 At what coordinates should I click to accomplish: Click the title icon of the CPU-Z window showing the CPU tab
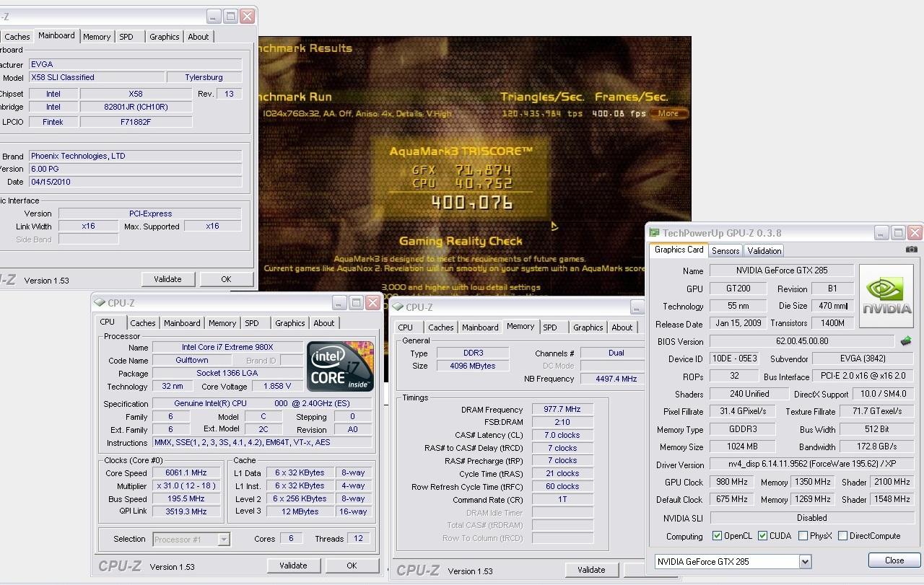pos(100,303)
